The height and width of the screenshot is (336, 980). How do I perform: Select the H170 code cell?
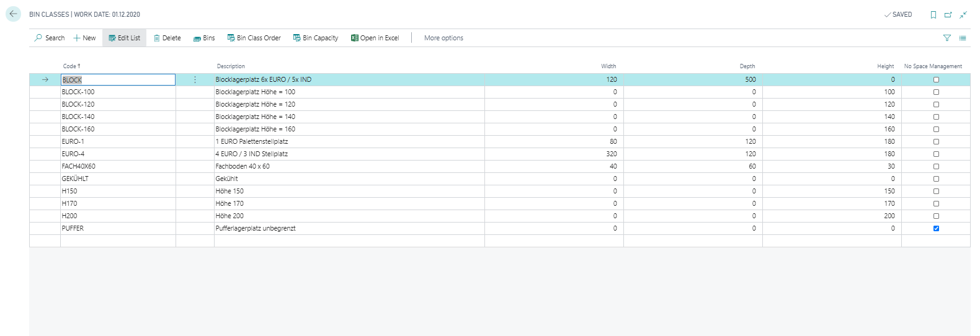click(118, 203)
